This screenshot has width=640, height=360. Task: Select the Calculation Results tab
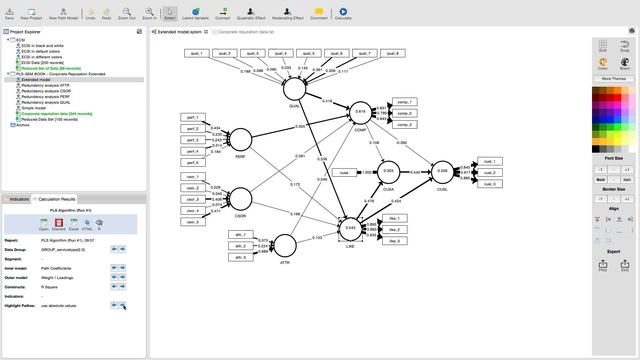click(54, 199)
